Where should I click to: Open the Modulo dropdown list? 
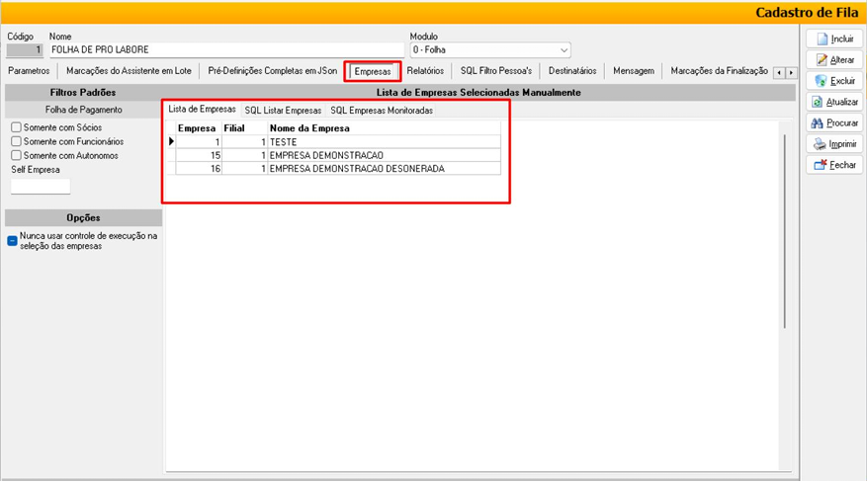coord(564,50)
